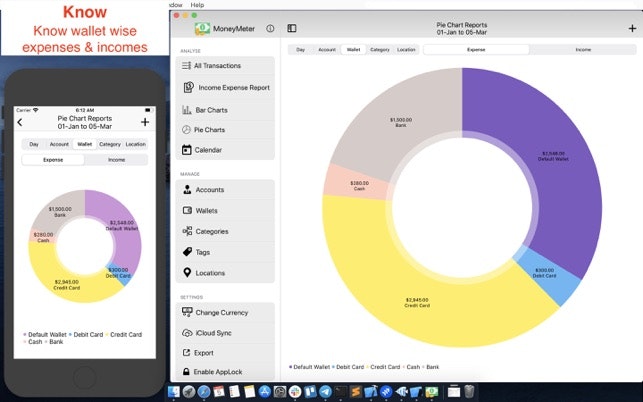
Task: Tap Location tab on phone screen
Action: click(135, 144)
